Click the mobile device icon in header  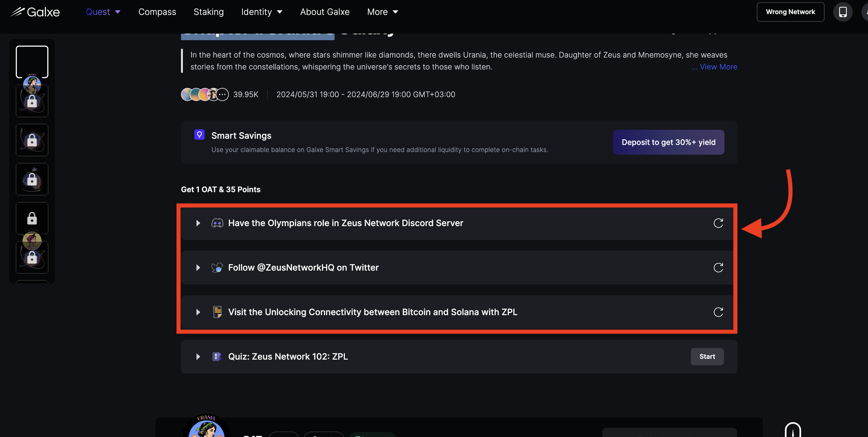coord(842,12)
